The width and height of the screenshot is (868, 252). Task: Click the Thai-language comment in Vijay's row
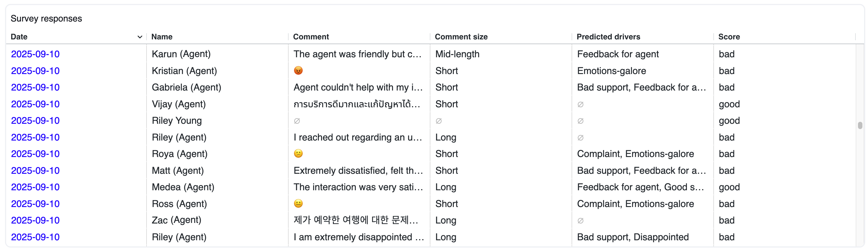[356, 104]
